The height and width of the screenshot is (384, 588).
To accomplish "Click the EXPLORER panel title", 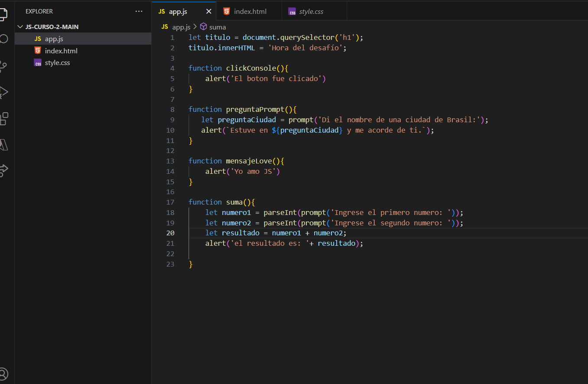I will tap(39, 11).
